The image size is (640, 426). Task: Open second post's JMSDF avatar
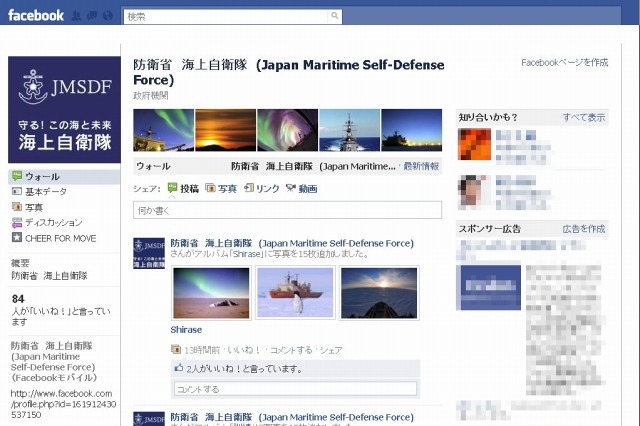click(x=149, y=419)
